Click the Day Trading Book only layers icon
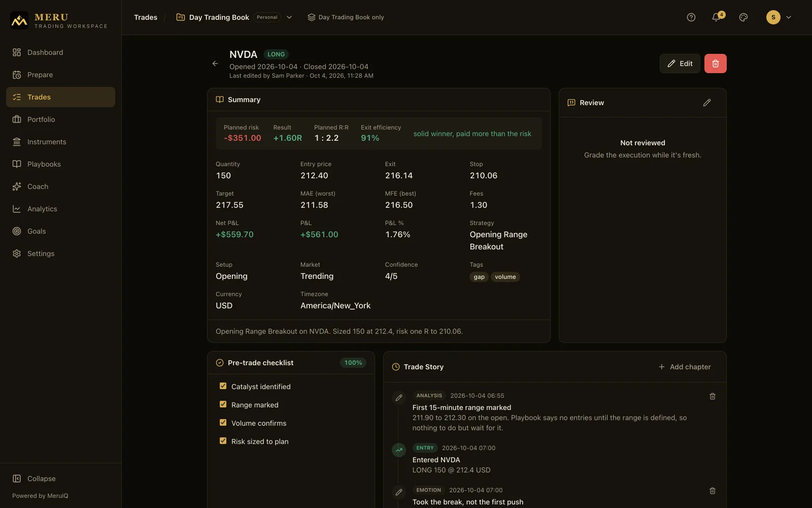This screenshot has width=812, height=508. coord(312,17)
